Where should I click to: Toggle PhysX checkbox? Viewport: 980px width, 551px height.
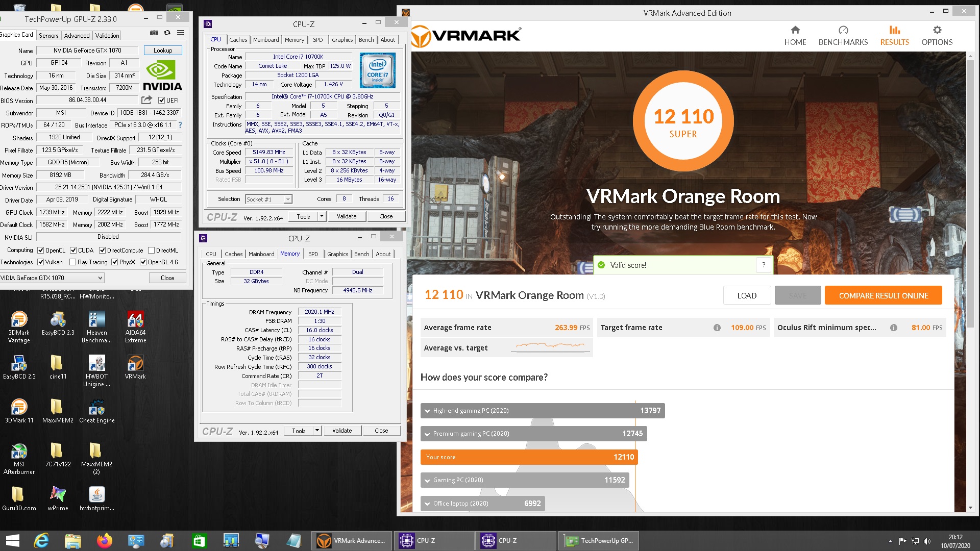click(115, 262)
